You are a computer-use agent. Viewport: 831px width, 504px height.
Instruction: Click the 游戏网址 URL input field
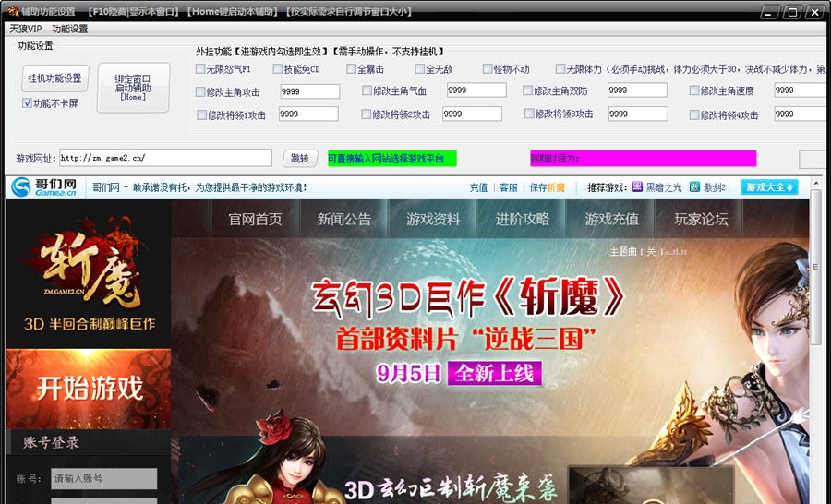point(165,158)
